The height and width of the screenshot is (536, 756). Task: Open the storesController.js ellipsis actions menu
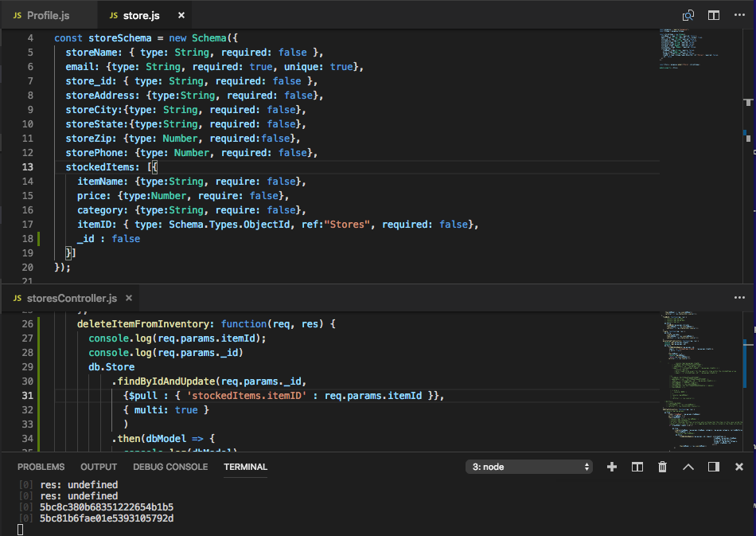pyautogui.click(x=738, y=298)
